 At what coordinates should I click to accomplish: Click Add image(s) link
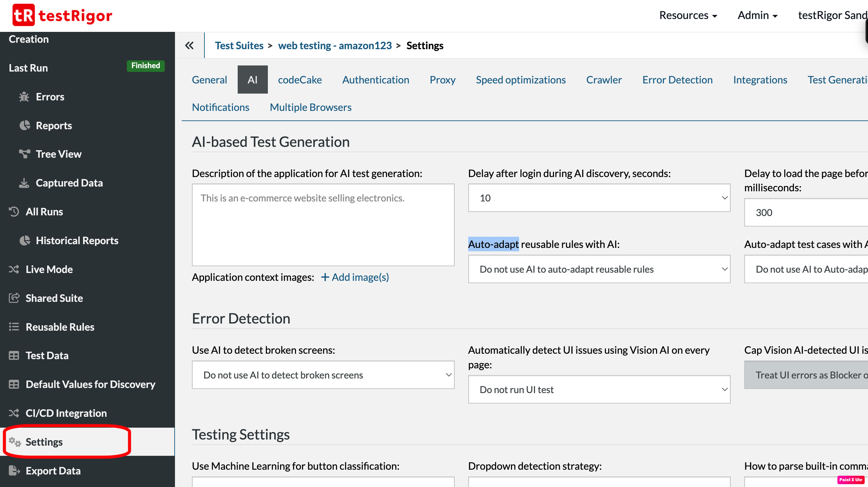[355, 277]
